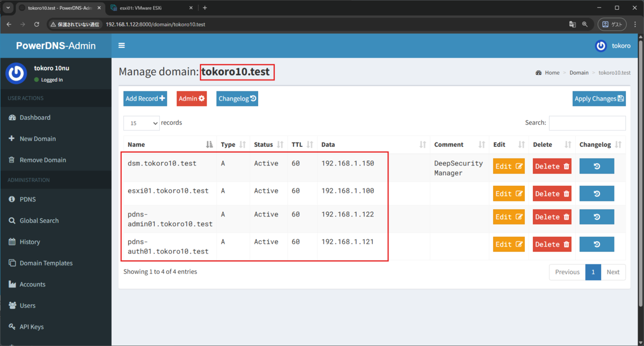Open the red Admin settings button
Image resolution: width=644 pixels, height=346 pixels.
pyautogui.click(x=192, y=98)
